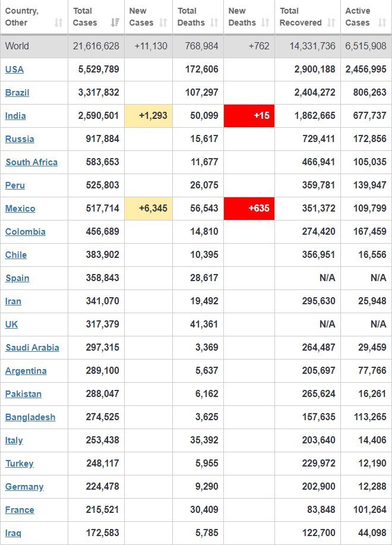Follow the India link
The height and width of the screenshot is (545, 392).
15,116
